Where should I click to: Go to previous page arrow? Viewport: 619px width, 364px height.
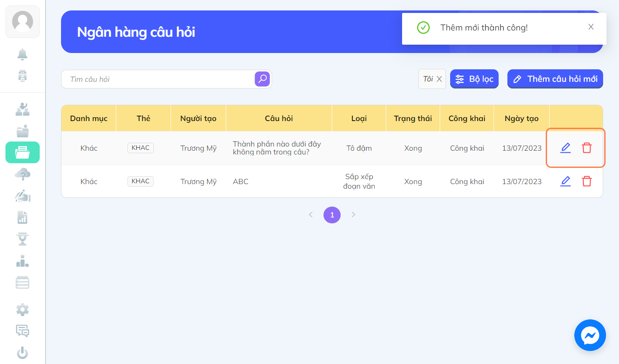[311, 215]
